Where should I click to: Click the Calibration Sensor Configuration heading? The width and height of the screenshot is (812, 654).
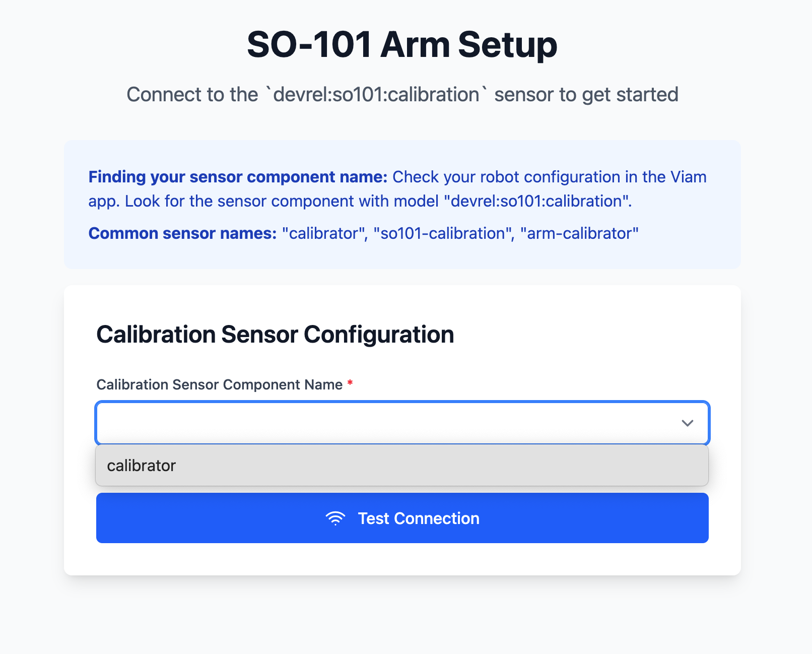coord(276,334)
